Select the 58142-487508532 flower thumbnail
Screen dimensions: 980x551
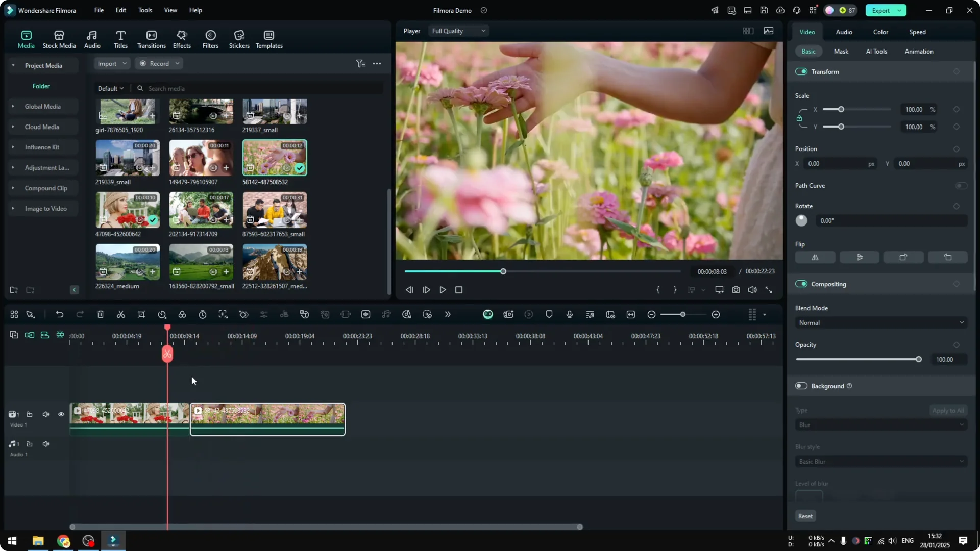pos(274,158)
